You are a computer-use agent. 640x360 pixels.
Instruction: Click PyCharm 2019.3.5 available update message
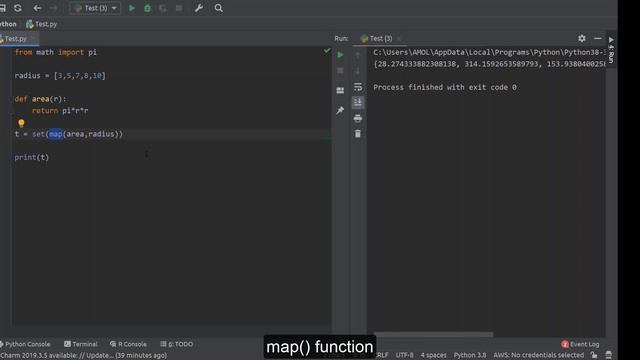click(83, 356)
